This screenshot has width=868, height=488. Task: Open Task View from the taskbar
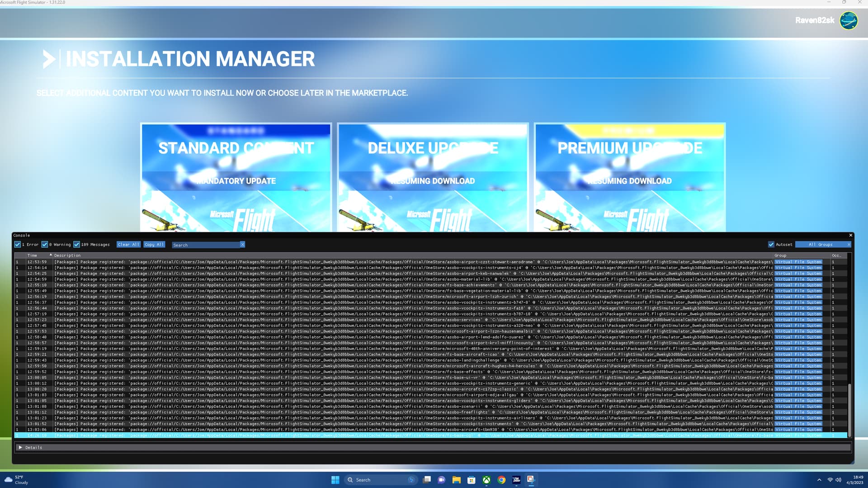point(427,480)
